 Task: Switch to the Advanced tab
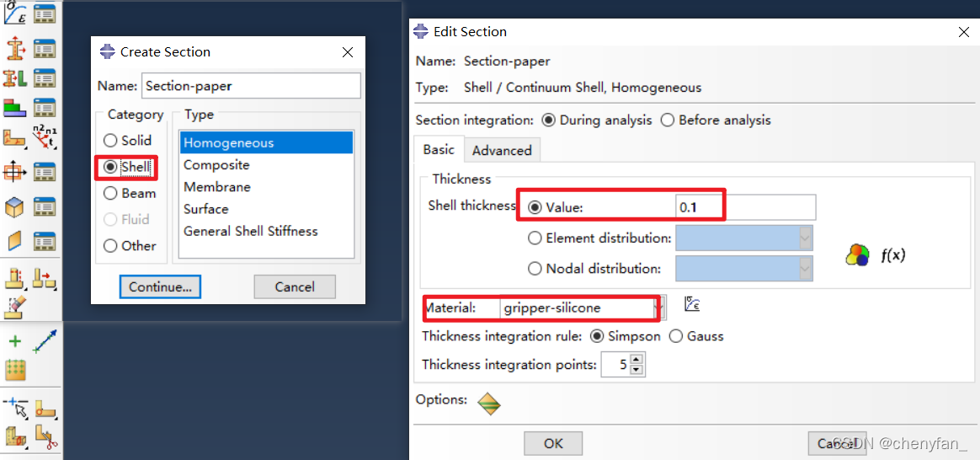click(502, 150)
